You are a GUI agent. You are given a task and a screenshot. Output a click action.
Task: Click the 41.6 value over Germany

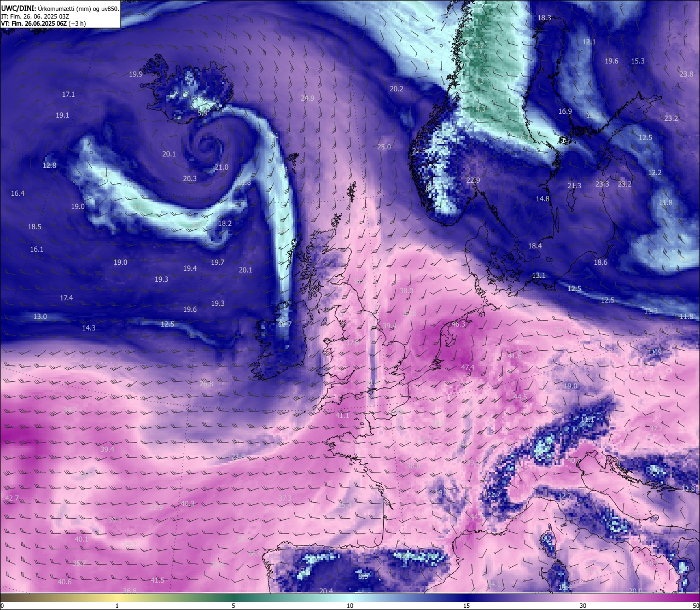pyautogui.click(x=515, y=356)
